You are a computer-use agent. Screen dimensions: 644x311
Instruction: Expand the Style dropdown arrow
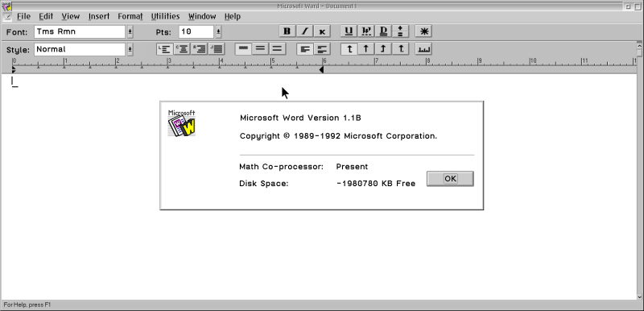pos(130,49)
